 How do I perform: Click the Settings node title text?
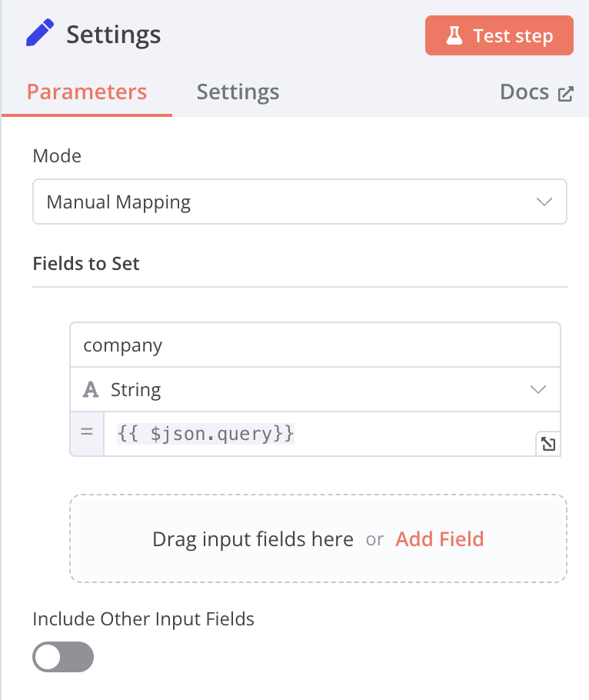(x=114, y=35)
